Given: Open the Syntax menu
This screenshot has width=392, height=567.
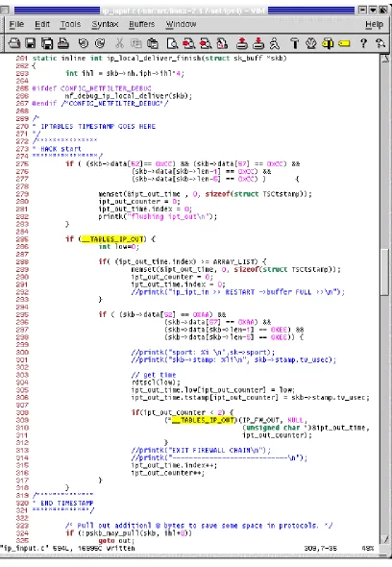Looking at the screenshot, I should point(105,24).
